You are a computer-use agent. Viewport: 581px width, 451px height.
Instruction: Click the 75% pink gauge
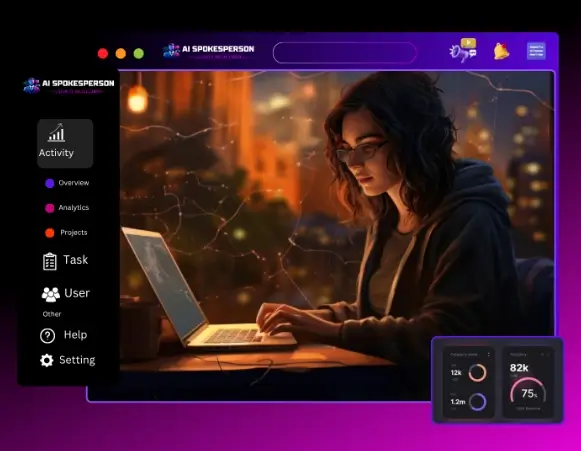(x=528, y=391)
